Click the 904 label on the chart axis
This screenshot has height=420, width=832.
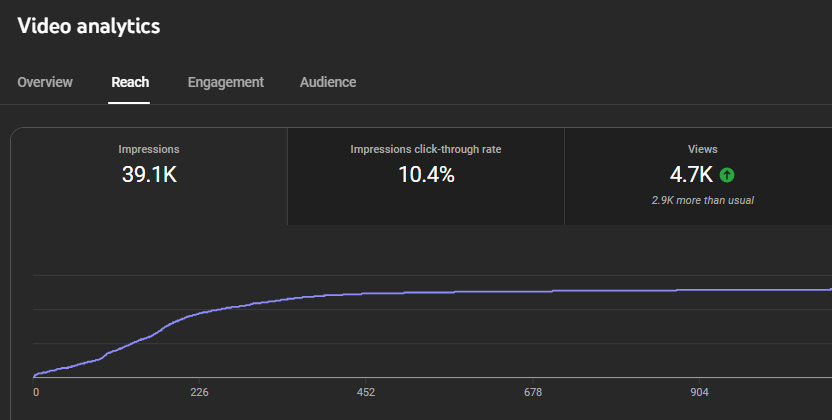tap(699, 392)
